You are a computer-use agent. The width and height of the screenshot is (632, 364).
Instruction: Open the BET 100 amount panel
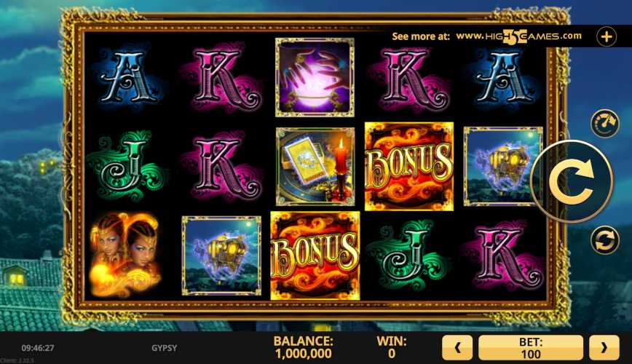tap(530, 347)
